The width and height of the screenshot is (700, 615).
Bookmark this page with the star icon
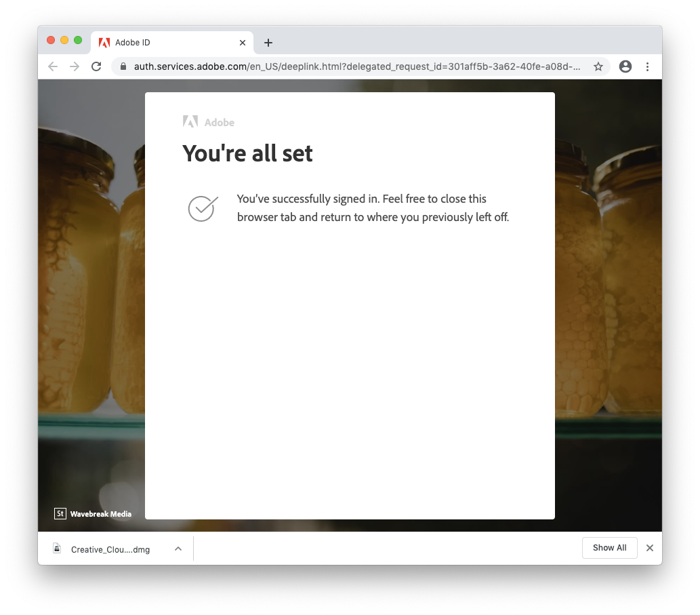pos(598,66)
